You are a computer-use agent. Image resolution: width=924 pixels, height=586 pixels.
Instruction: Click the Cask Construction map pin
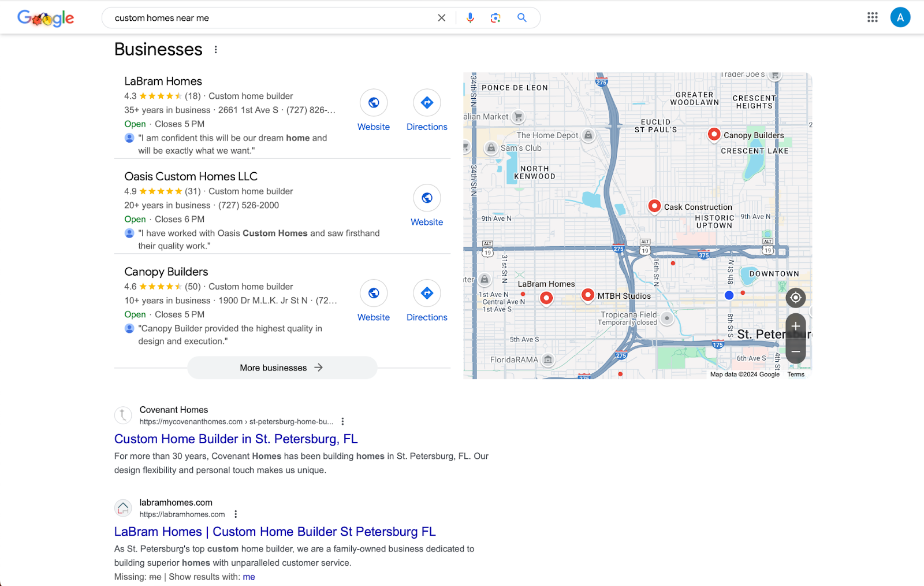click(x=654, y=206)
